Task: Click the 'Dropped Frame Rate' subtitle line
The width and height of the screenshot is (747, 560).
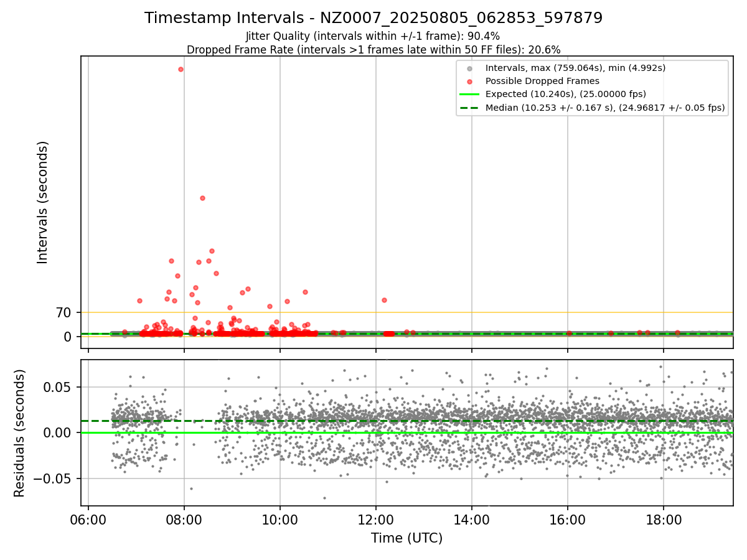Action: [374, 49]
